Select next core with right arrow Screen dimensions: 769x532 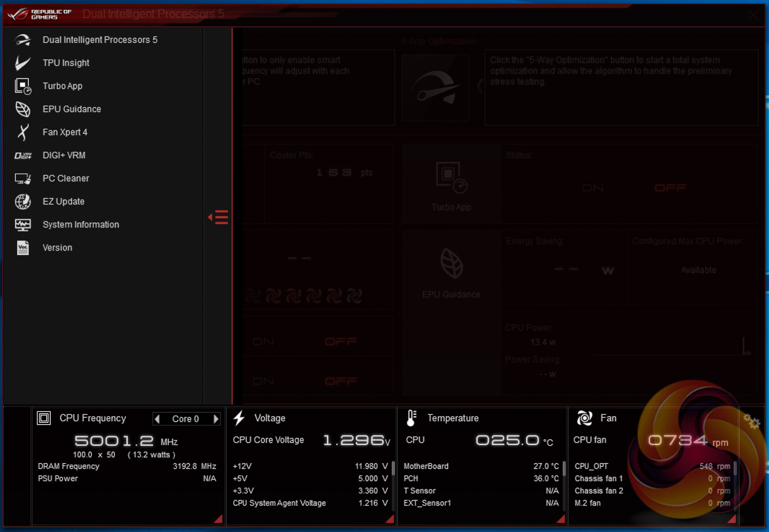click(216, 419)
